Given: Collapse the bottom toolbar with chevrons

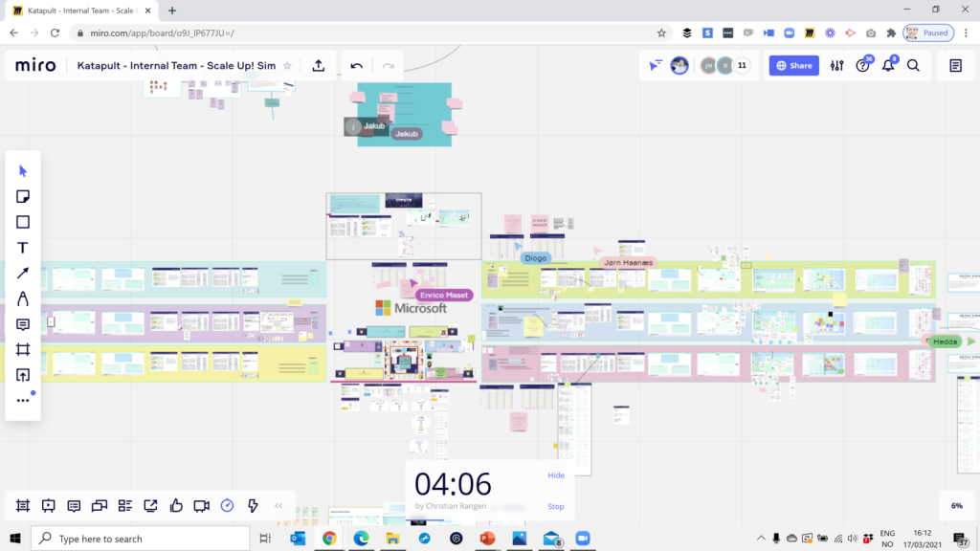Looking at the screenshot, I should coord(278,506).
